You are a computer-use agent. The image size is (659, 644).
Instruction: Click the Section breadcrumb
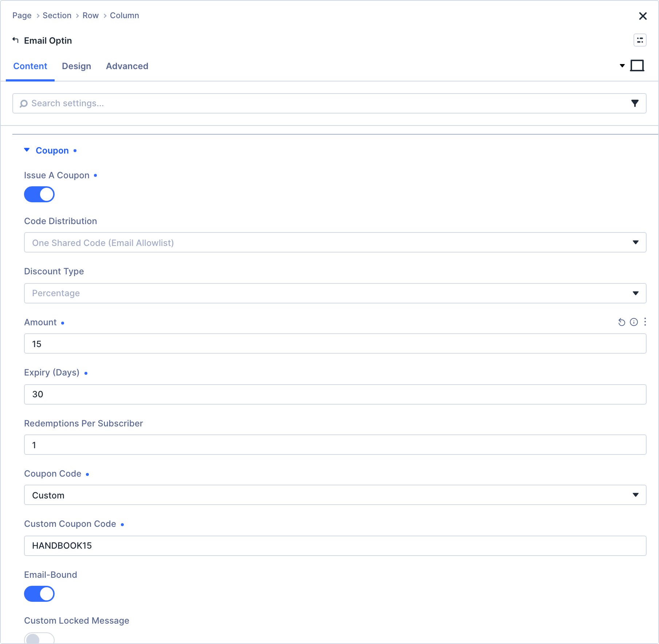57,15
